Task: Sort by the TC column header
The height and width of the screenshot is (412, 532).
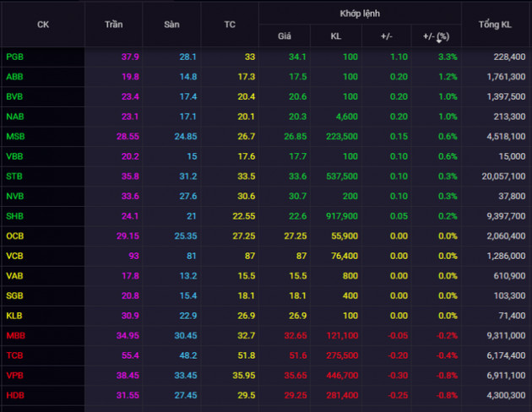Action: [230, 24]
